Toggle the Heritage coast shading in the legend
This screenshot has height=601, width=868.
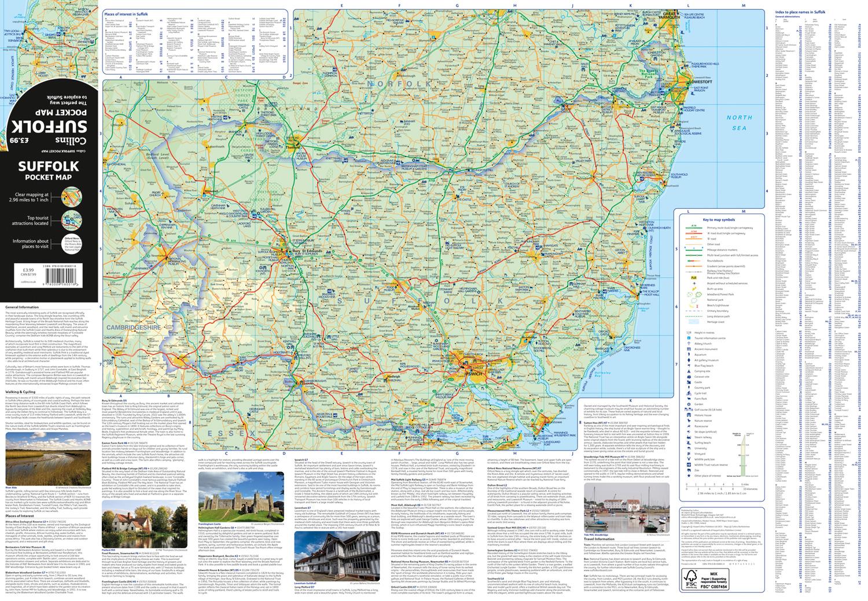click(x=693, y=322)
